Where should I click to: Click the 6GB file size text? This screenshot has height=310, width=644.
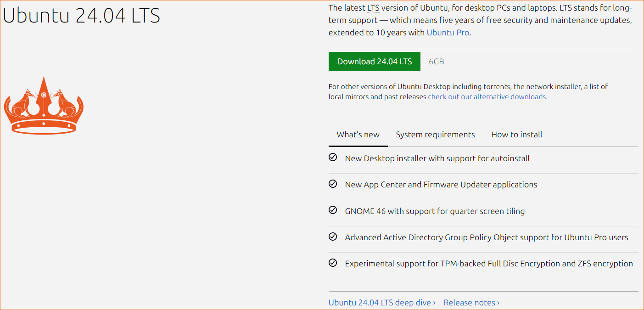point(436,62)
